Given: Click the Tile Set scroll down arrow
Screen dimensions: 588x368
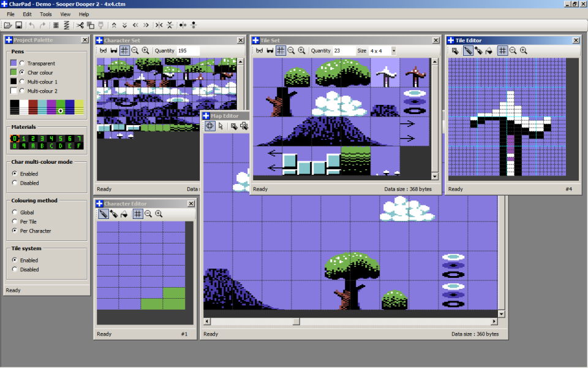Looking at the screenshot, I should click(435, 176).
